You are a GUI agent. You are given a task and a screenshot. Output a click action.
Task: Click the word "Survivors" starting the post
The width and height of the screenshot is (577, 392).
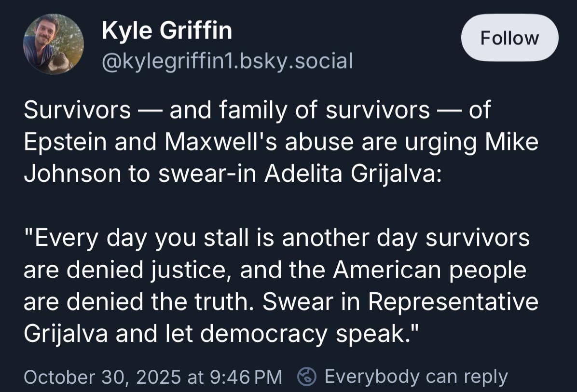(x=77, y=110)
